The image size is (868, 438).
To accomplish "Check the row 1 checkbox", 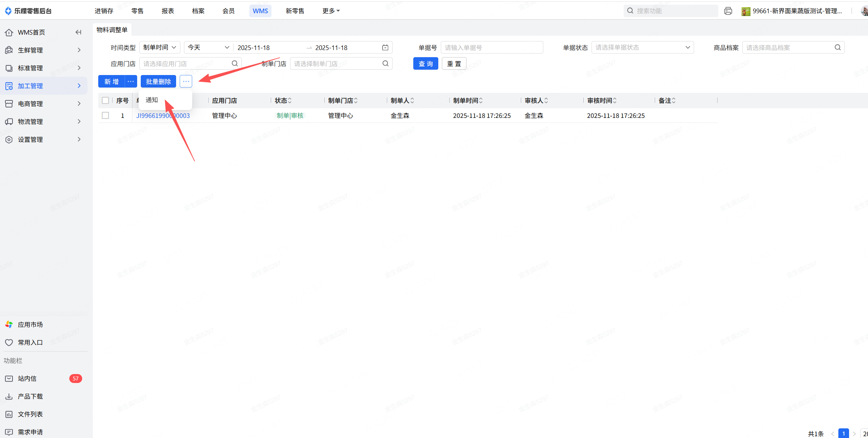I will (105, 115).
